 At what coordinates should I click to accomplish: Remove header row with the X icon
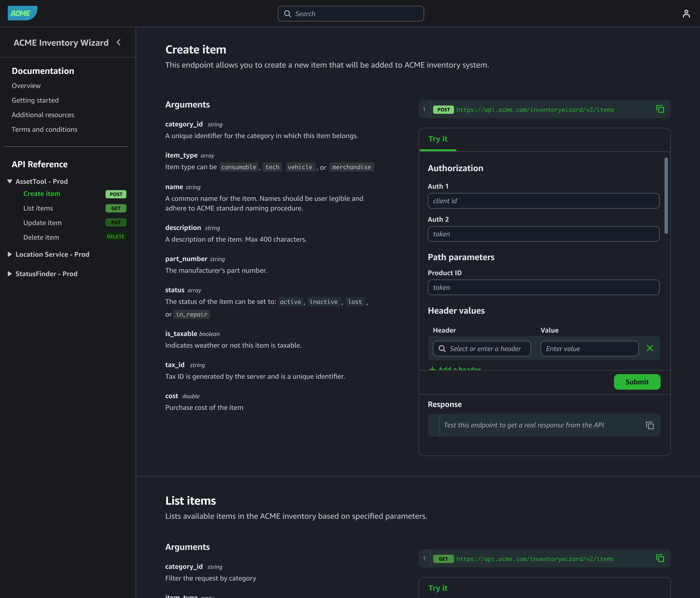pyautogui.click(x=650, y=348)
